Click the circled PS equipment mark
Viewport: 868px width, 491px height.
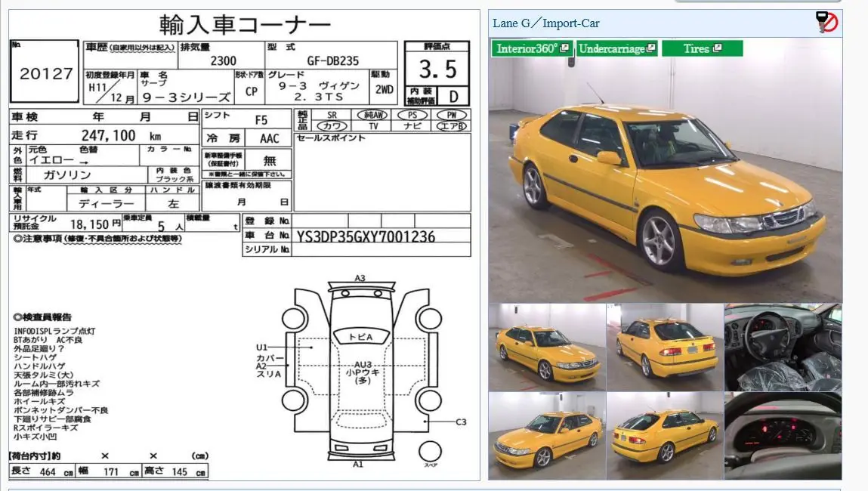[x=412, y=115]
